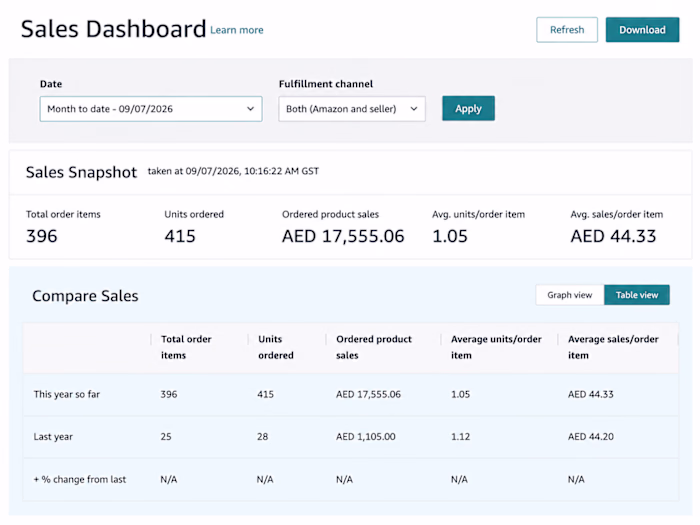Open the Learn more link

pyautogui.click(x=237, y=30)
